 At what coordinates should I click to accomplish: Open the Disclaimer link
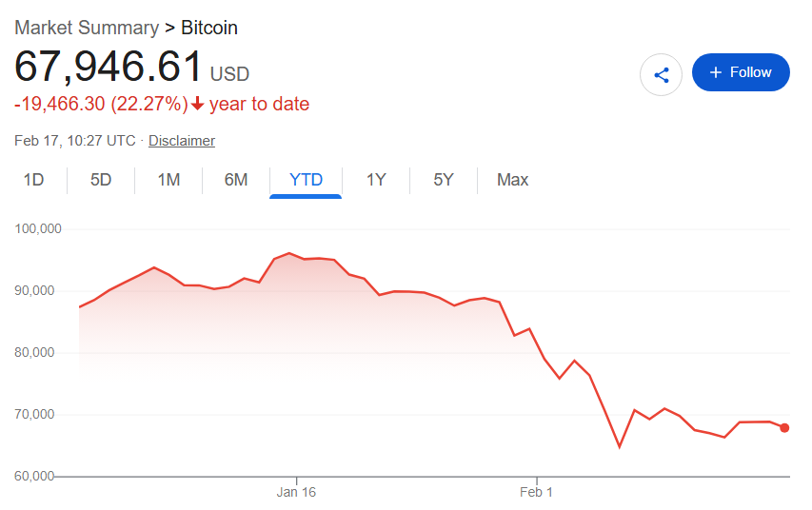(x=182, y=141)
